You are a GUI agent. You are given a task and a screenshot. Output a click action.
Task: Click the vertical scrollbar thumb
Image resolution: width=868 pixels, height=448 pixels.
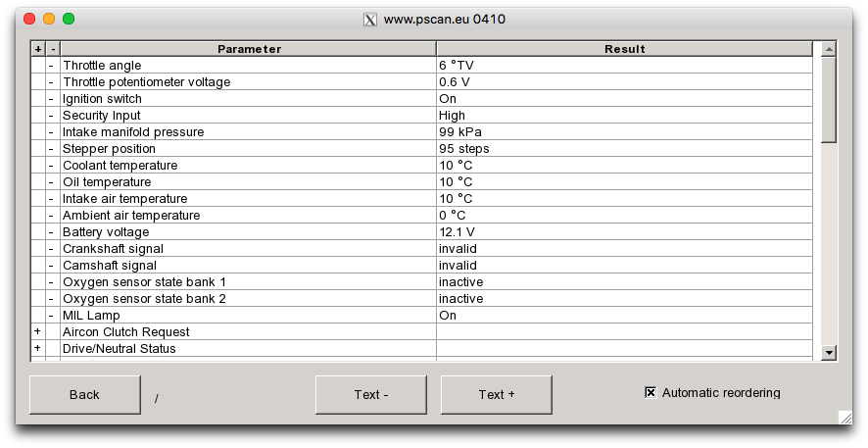pyautogui.click(x=829, y=100)
